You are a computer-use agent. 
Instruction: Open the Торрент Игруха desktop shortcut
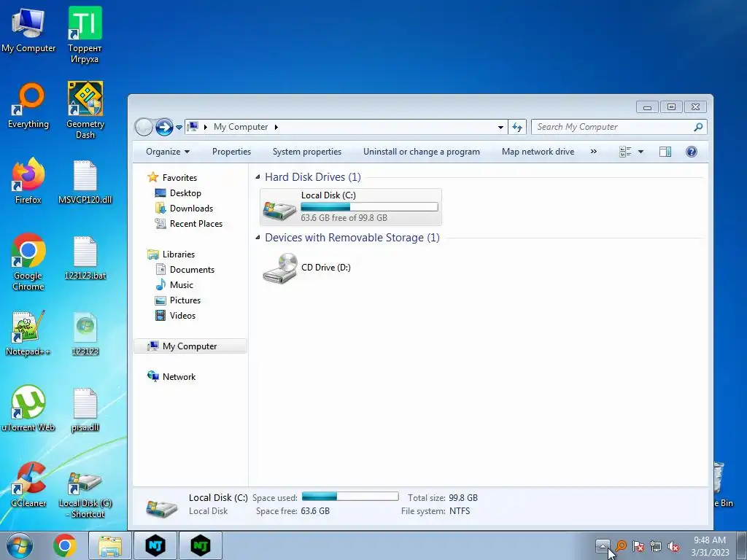click(x=85, y=35)
